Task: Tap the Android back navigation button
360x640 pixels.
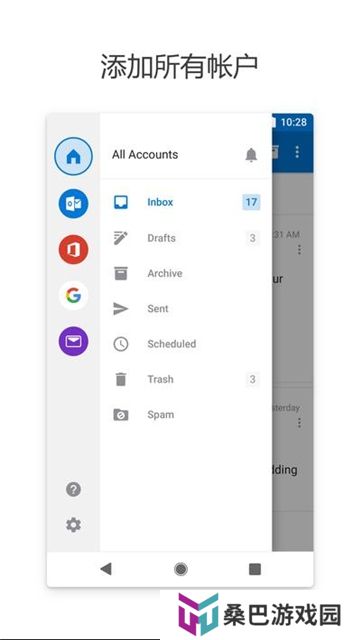Action: (106, 569)
